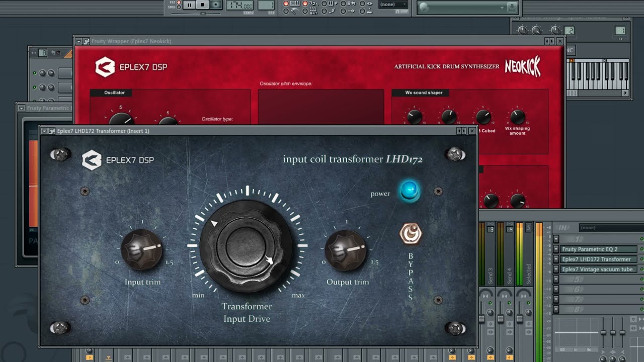Open the snap (none) dropdown in toolbar

click(393, 5)
